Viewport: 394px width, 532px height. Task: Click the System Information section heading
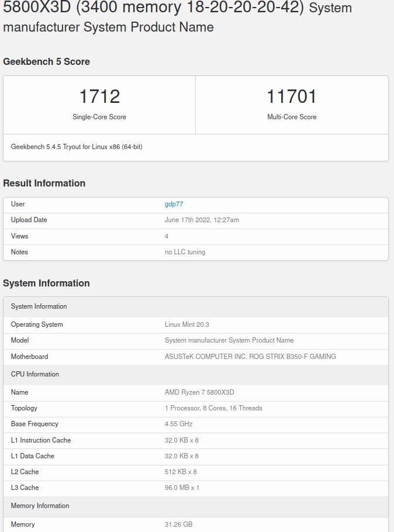pos(46,283)
